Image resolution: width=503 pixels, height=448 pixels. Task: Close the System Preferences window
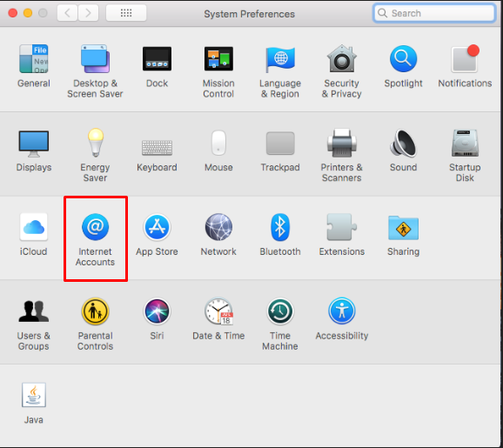click(13, 13)
